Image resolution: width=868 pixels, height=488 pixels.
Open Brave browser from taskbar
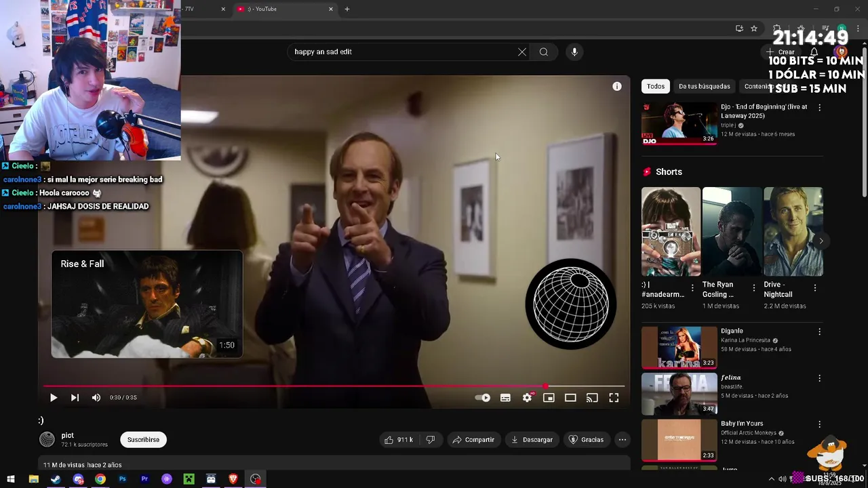pos(233,479)
